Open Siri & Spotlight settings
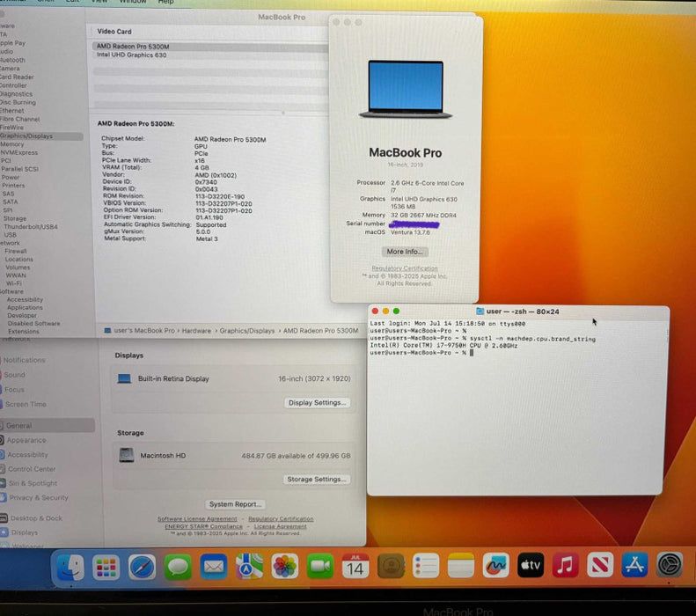696x616 pixels. tap(33, 483)
